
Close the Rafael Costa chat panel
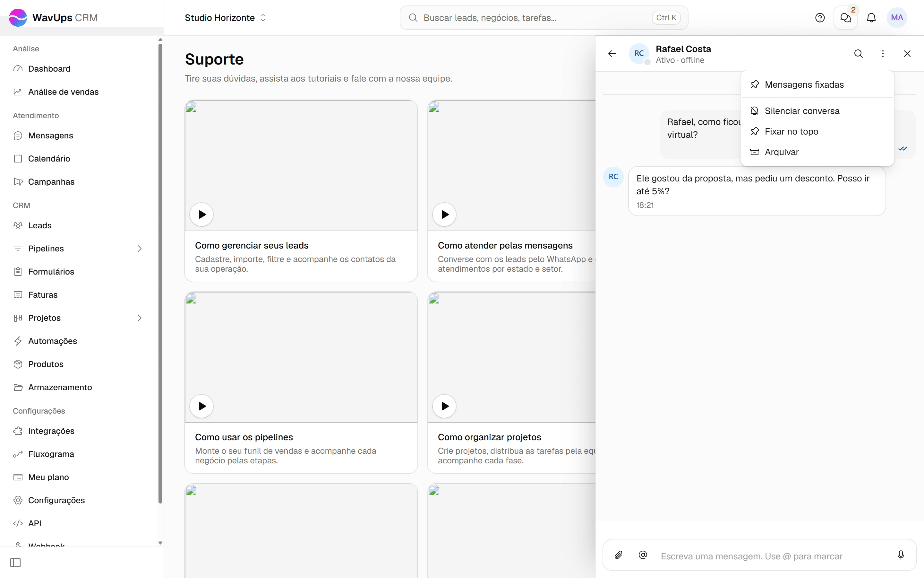point(907,54)
